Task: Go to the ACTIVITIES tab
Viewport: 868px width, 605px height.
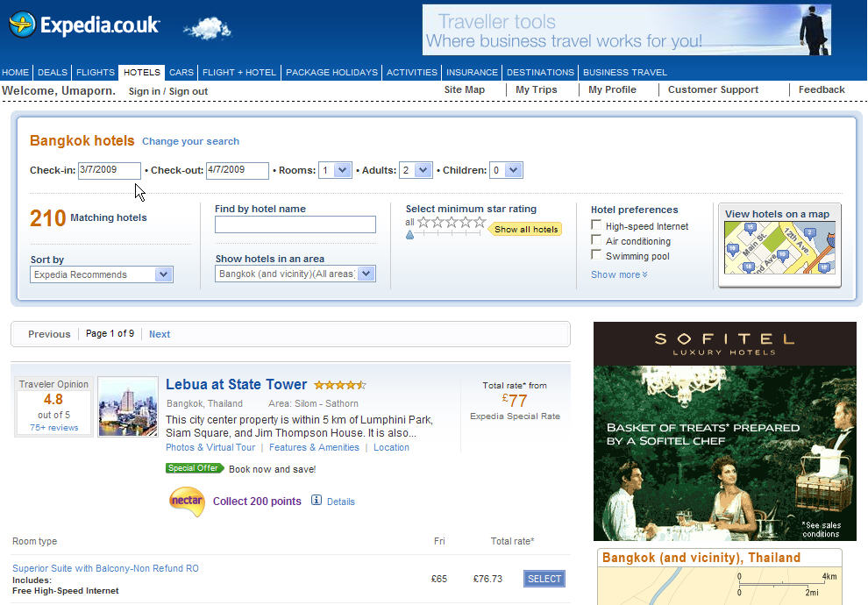Action: (412, 72)
